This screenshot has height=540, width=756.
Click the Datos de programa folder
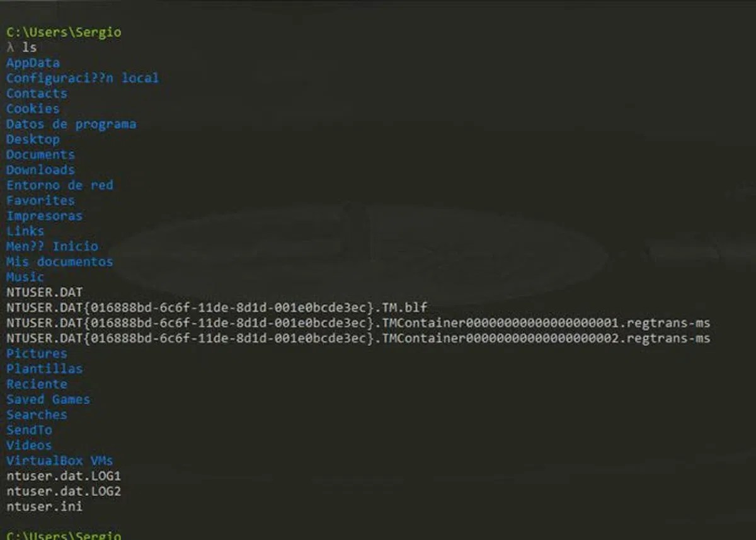[x=71, y=124]
